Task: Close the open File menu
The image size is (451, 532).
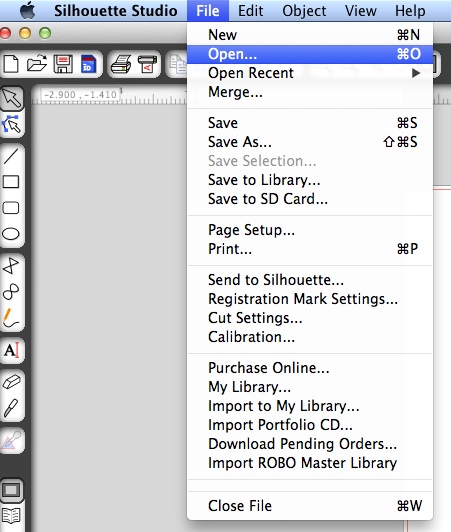Action: 208,11
